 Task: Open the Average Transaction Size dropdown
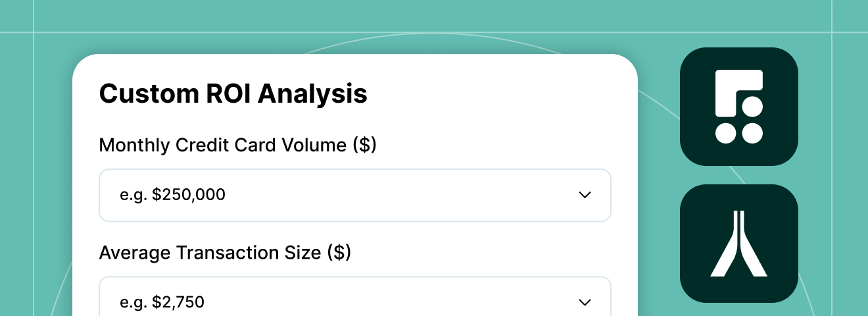pyautogui.click(x=355, y=296)
